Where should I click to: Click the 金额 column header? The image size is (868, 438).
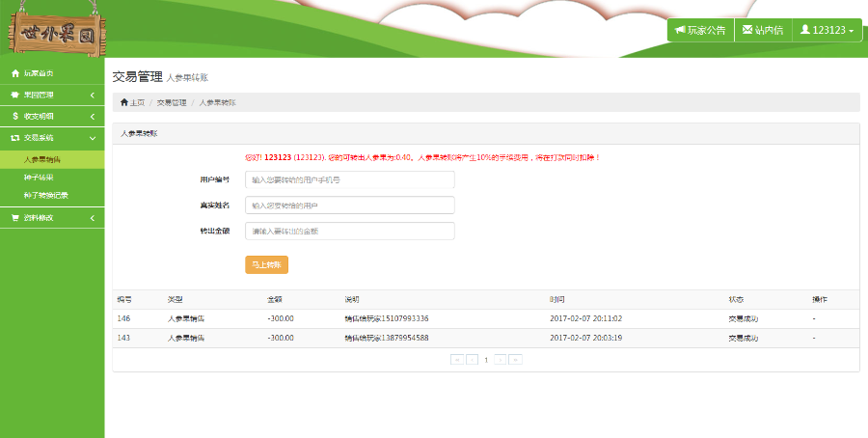coord(275,300)
